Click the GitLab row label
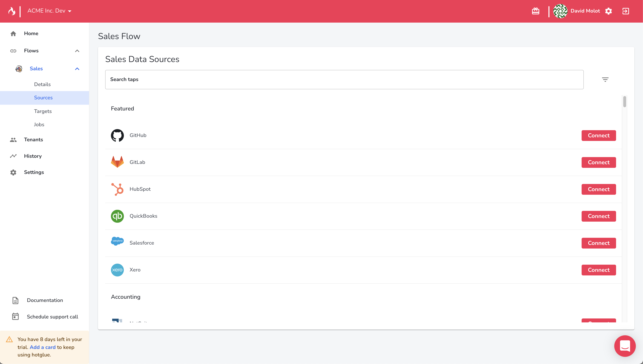The height and width of the screenshot is (364, 643). 137,162
